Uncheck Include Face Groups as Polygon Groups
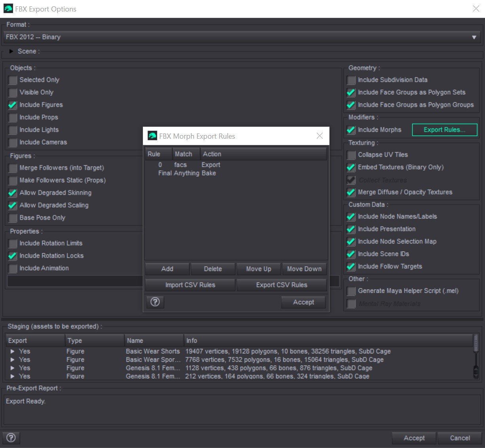This screenshot has width=485, height=448. pos(351,105)
